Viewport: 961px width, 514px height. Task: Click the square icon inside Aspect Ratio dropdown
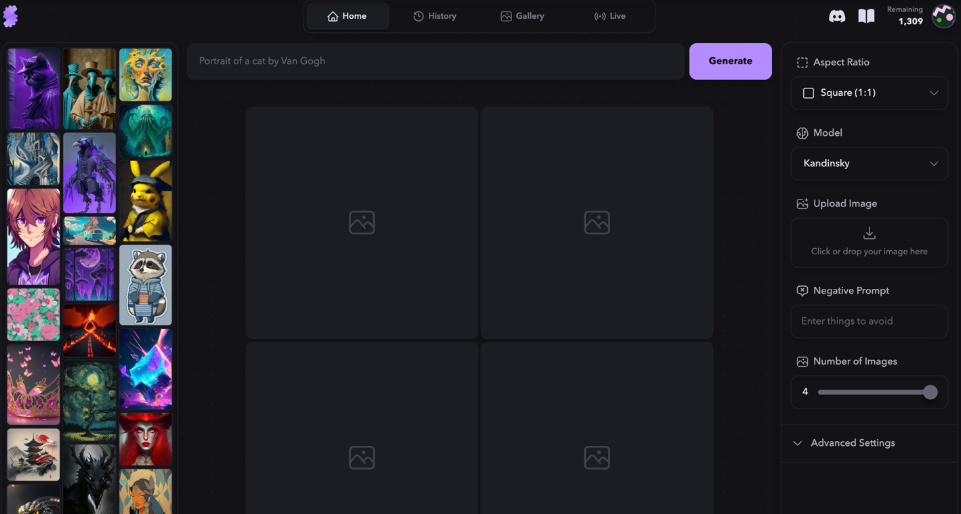(808, 93)
